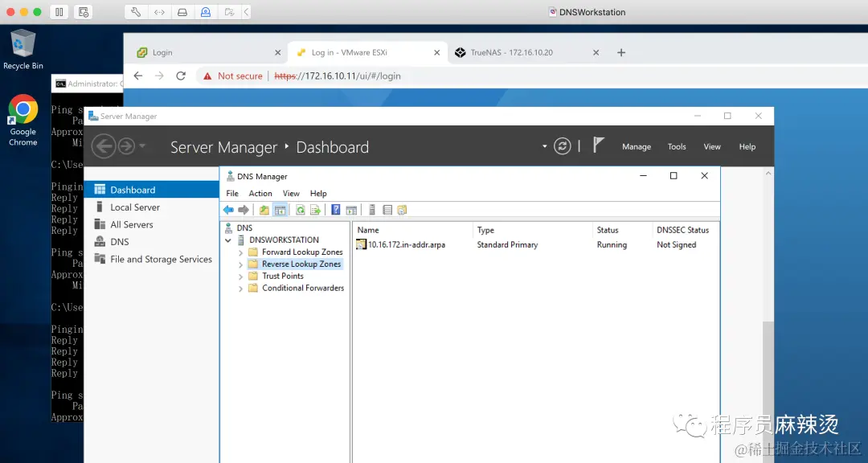Open Server Manager Manage menu
The height and width of the screenshot is (463, 868).
pos(637,147)
